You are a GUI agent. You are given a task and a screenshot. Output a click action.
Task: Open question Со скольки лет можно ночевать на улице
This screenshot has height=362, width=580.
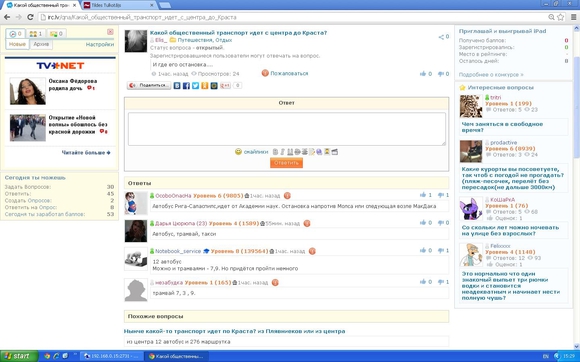click(510, 230)
